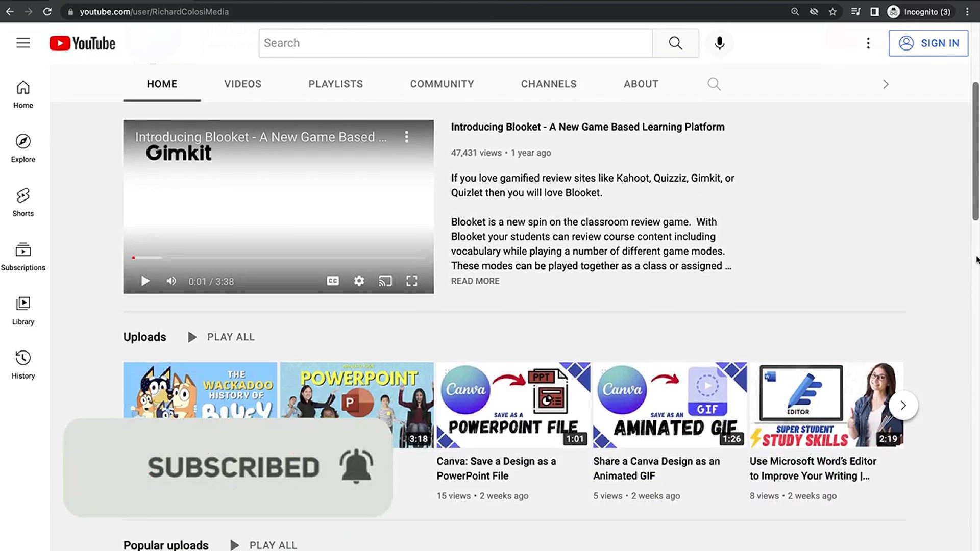
Task: Click the Popular uploads section heading
Action: (166, 545)
